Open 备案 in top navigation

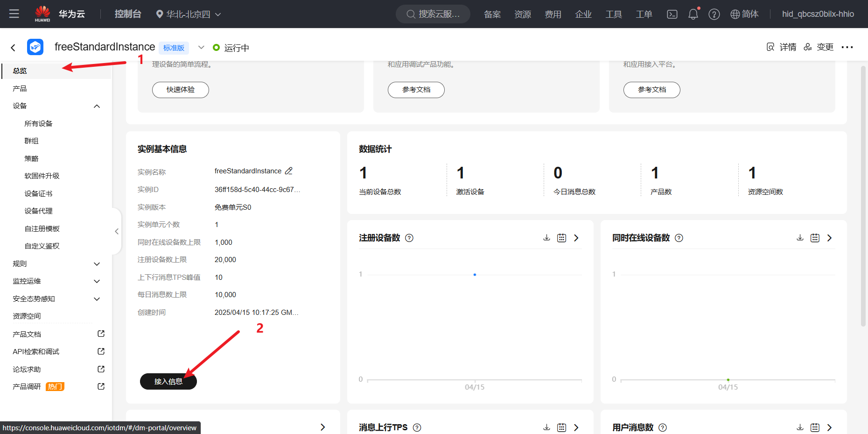492,14
